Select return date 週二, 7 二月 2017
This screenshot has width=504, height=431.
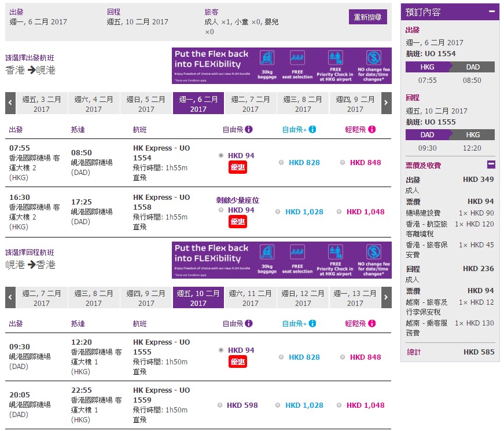click(x=42, y=298)
